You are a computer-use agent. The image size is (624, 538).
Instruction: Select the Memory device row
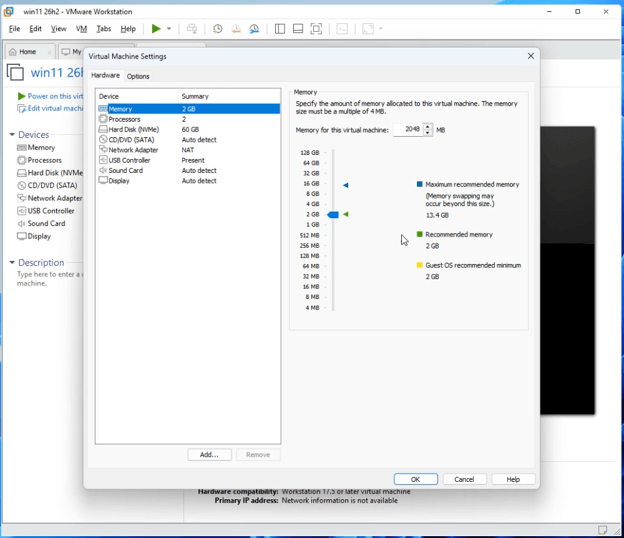tap(189, 109)
